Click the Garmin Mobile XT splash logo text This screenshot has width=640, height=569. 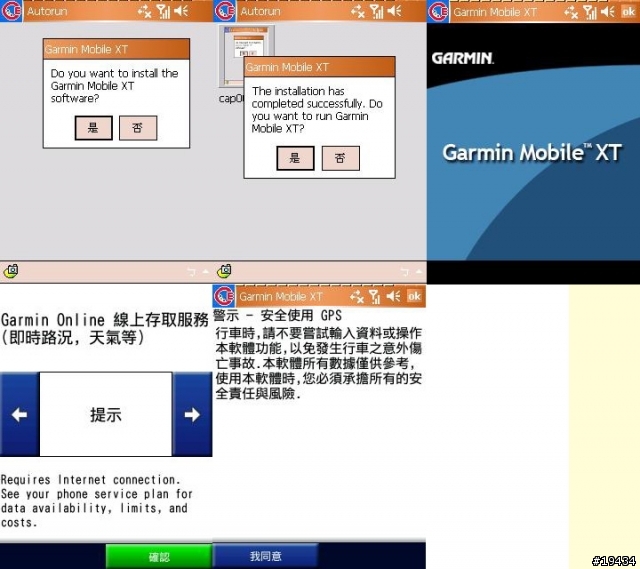[x=532, y=153]
